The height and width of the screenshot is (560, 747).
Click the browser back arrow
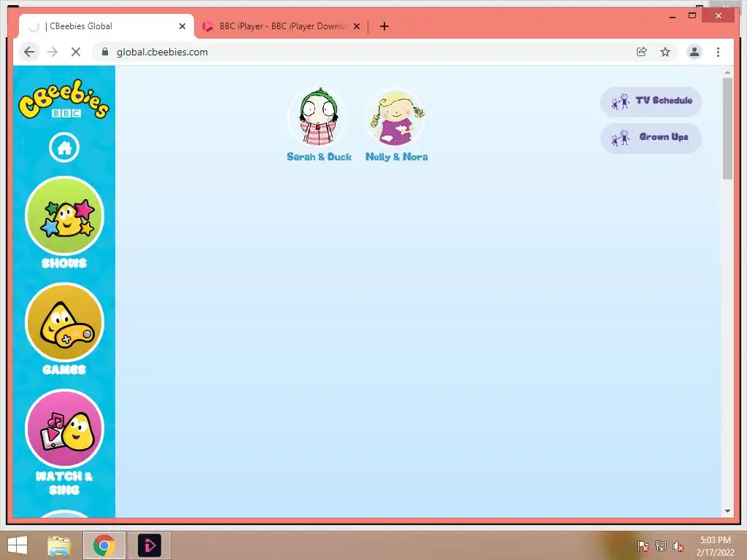point(29,52)
